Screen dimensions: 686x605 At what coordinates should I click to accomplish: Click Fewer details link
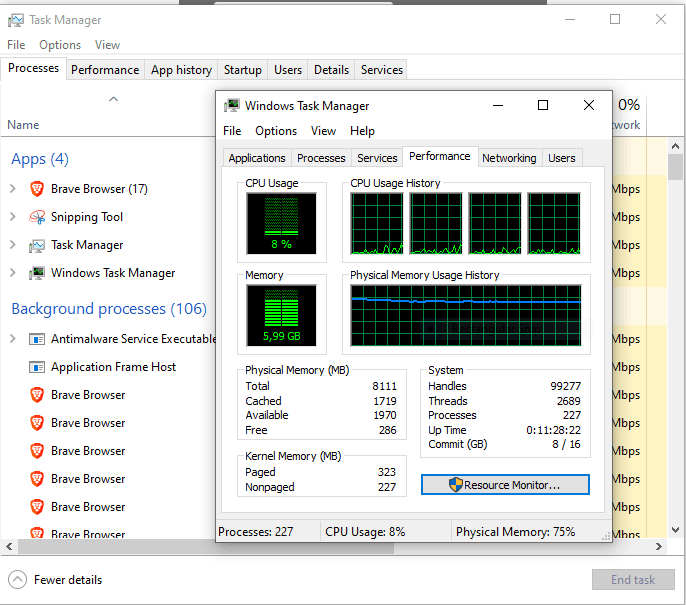click(x=68, y=580)
